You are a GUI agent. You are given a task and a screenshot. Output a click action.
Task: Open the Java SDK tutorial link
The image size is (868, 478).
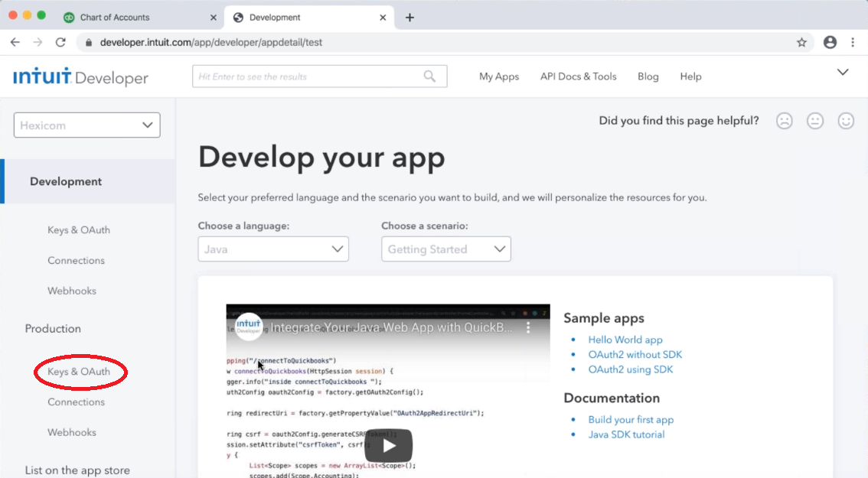pos(626,434)
